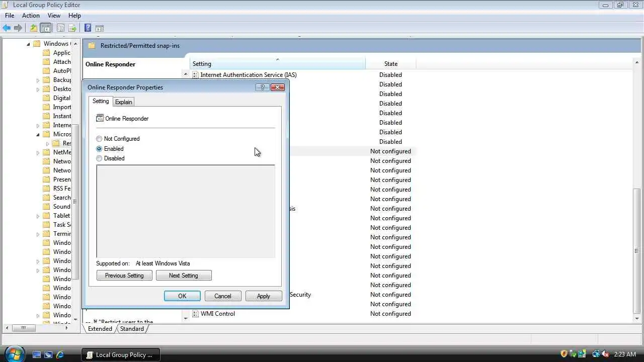Expand the Res subfolder tree node

pyautogui.click(x=48, y=143)
